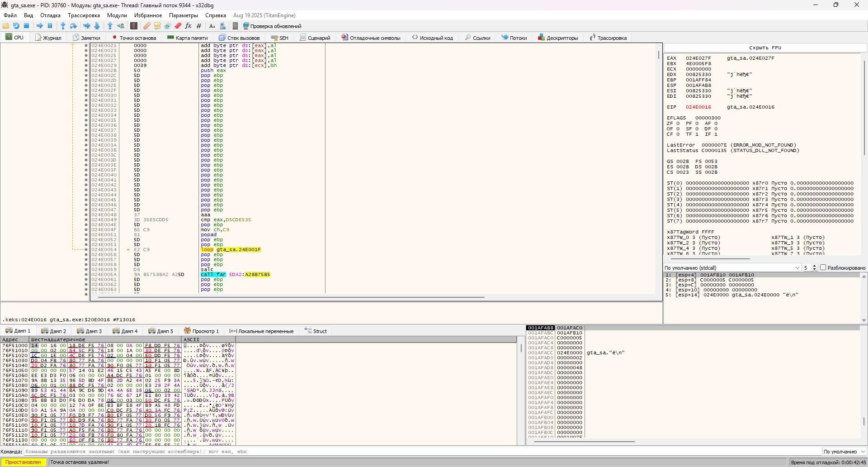The height and width of the screenshot is (467, 868).
Task: Step into using the toolbar icon
Action: point(63,26)
